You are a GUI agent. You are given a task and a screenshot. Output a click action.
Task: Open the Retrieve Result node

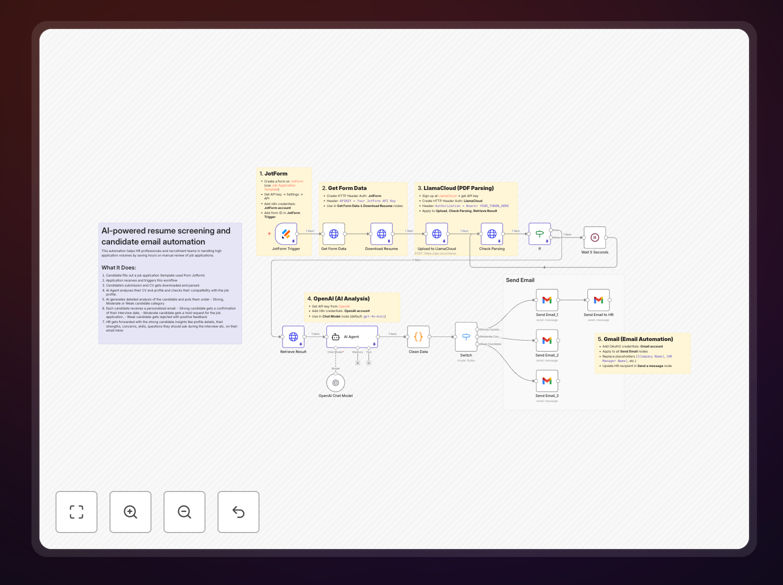[x=293, y=337]
